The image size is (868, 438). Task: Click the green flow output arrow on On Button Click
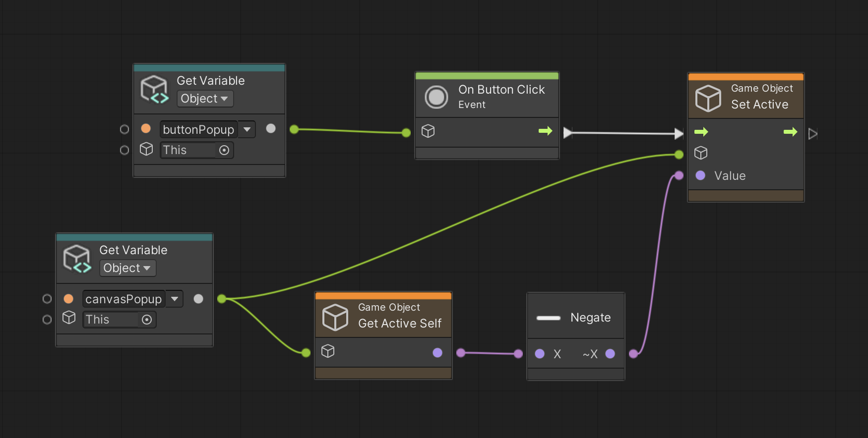[545, 131]
